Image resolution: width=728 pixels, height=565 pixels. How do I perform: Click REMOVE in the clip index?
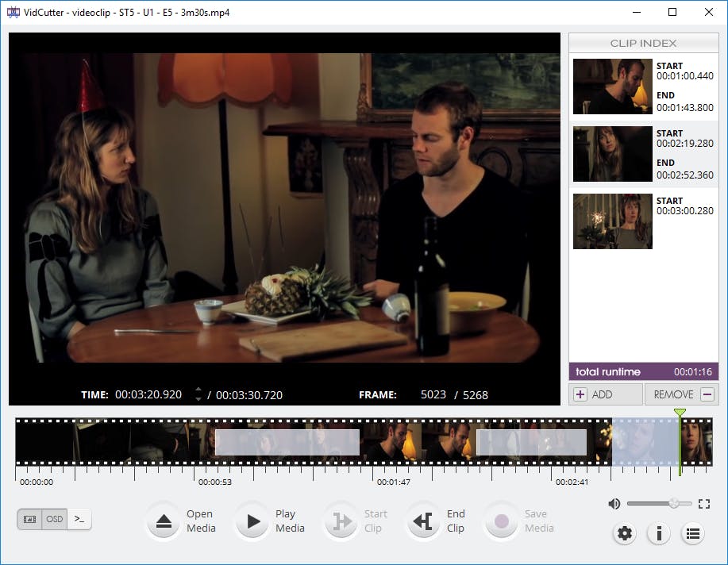point(682,394)
